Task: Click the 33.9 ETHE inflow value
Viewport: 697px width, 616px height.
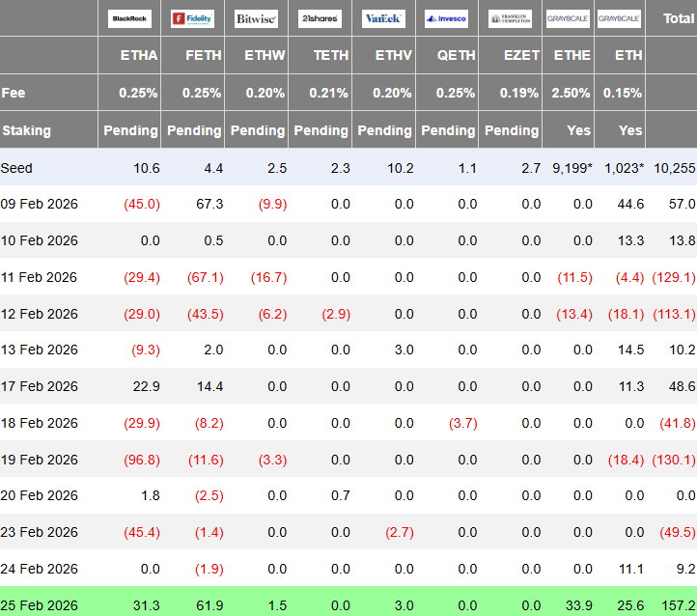Action: pos(579,605)
